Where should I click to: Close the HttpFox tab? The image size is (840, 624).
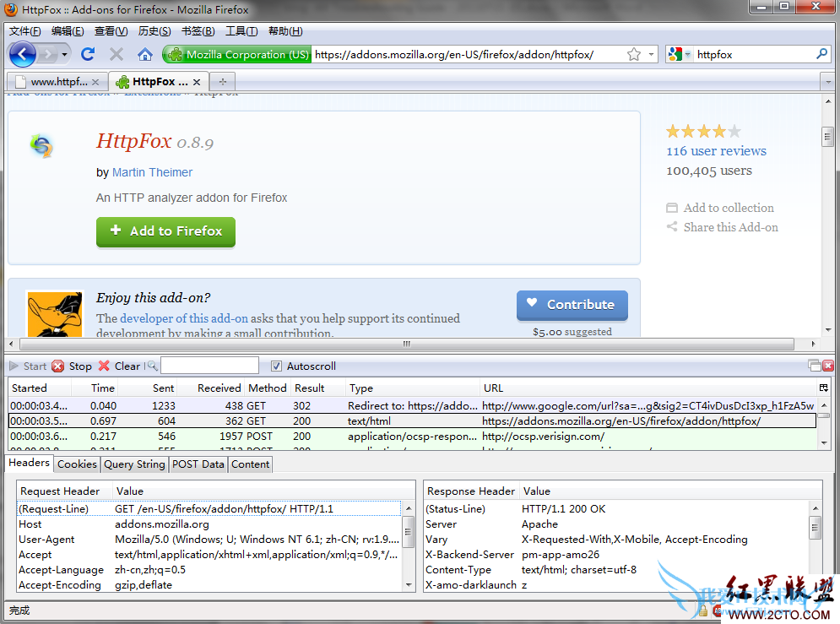(x=197, y=82)
